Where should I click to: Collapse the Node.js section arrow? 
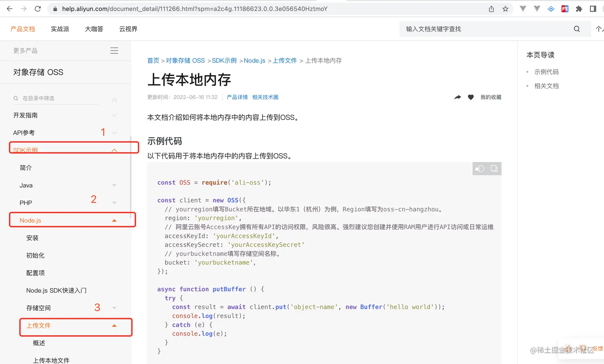114,221
